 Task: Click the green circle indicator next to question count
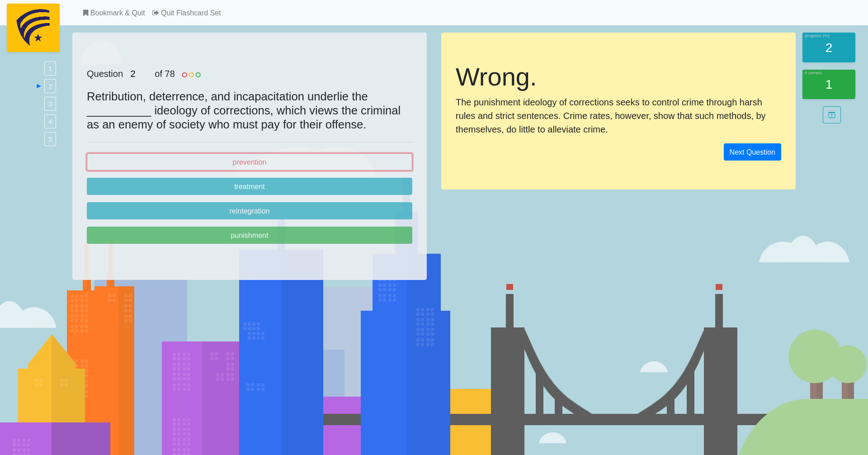coord(198,75)
